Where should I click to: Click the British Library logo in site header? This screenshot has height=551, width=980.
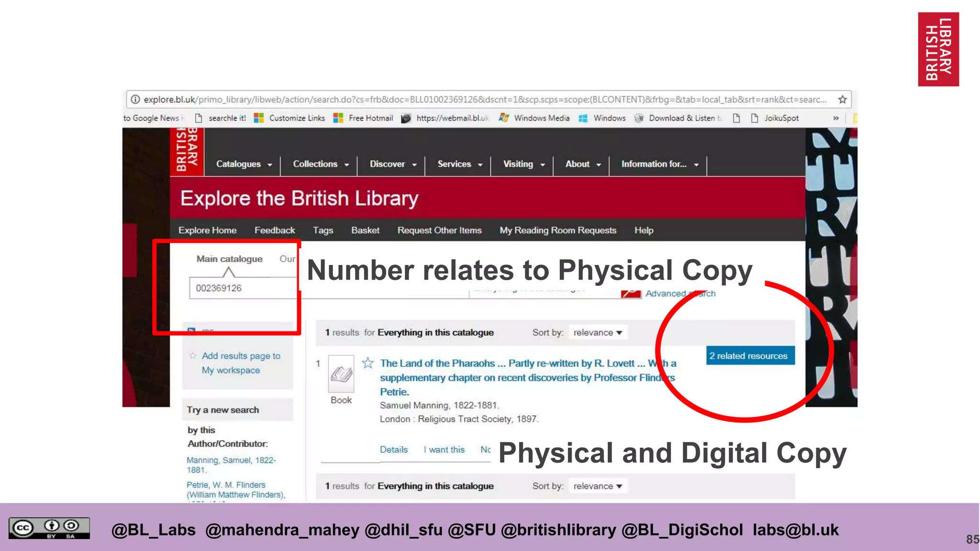pos(187,151)
